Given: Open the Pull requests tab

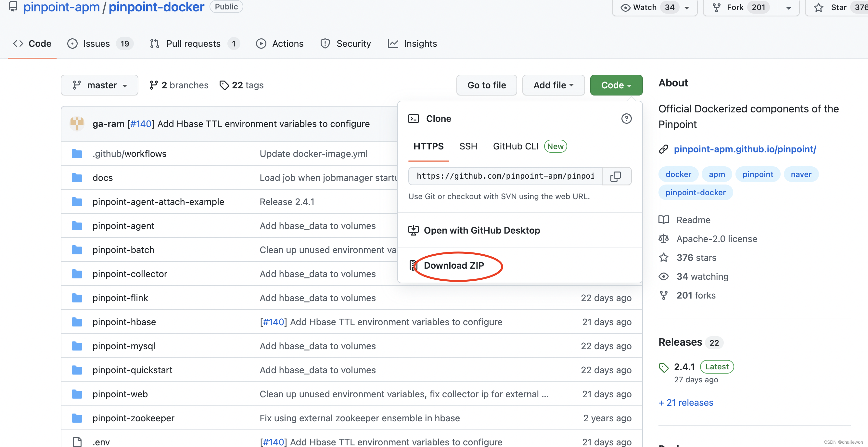Looking at the screenshot, I should pyautogui.click(x=195, y=44).
